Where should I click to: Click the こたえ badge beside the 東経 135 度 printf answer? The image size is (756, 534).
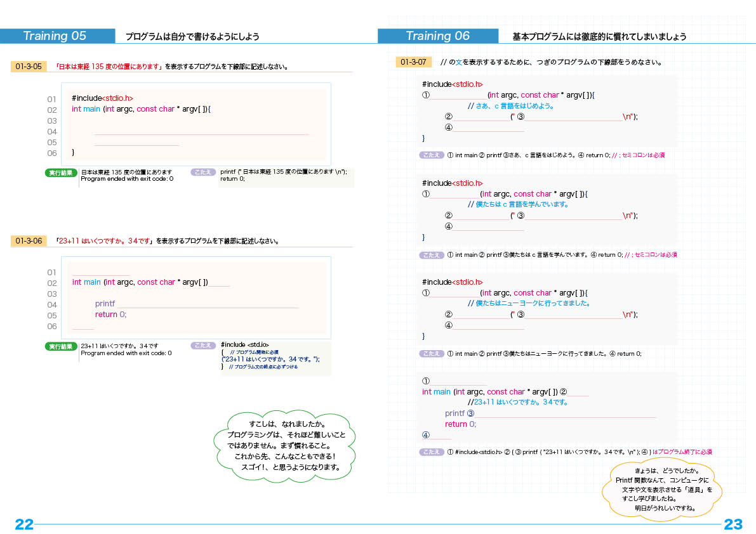coord(203,172)
